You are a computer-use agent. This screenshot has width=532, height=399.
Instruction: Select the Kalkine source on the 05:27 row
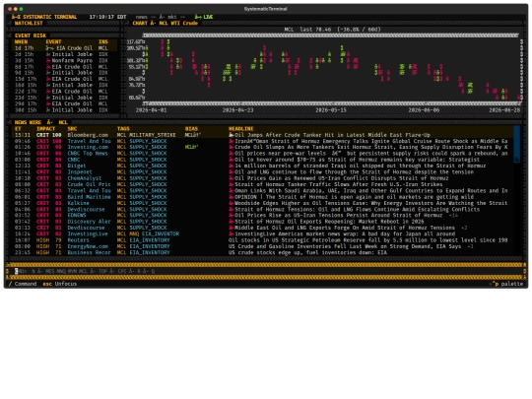(78, 203)
